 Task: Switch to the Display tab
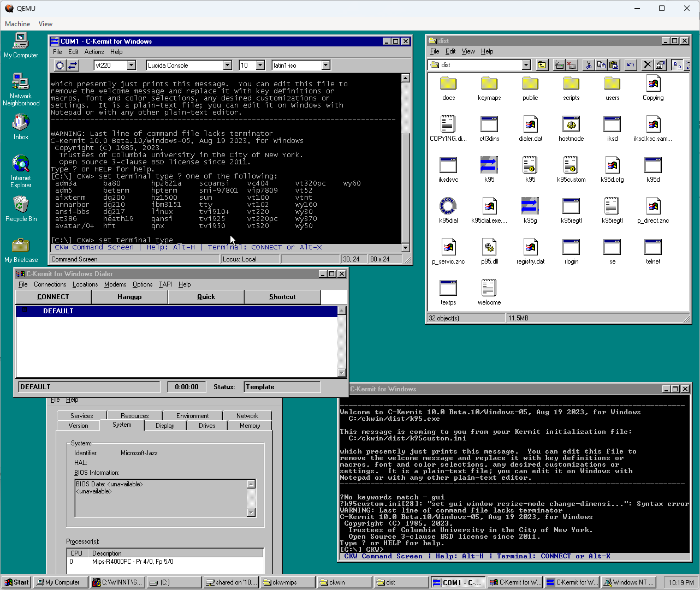point(165,426)
